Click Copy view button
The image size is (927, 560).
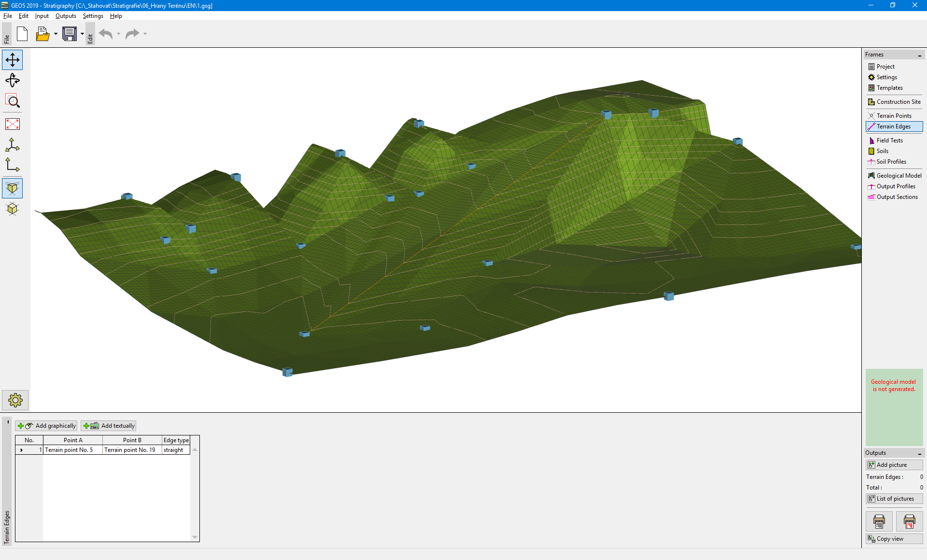pyautogui.click(x=894, y=539)
